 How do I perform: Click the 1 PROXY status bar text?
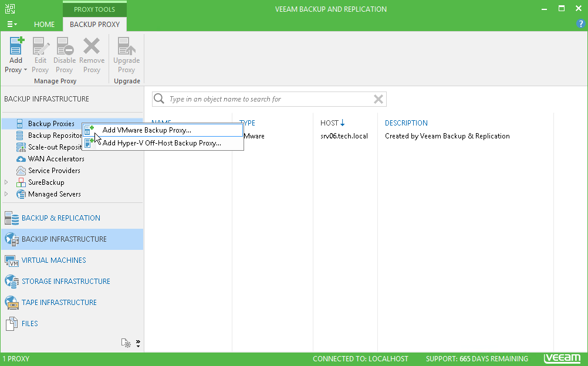[16, 358]
